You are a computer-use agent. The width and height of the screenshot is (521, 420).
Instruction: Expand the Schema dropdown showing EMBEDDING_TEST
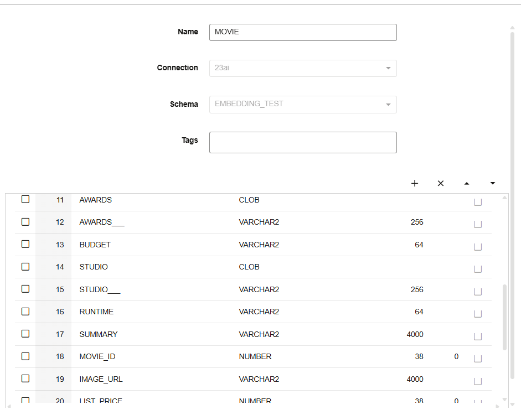click(303, 104)
